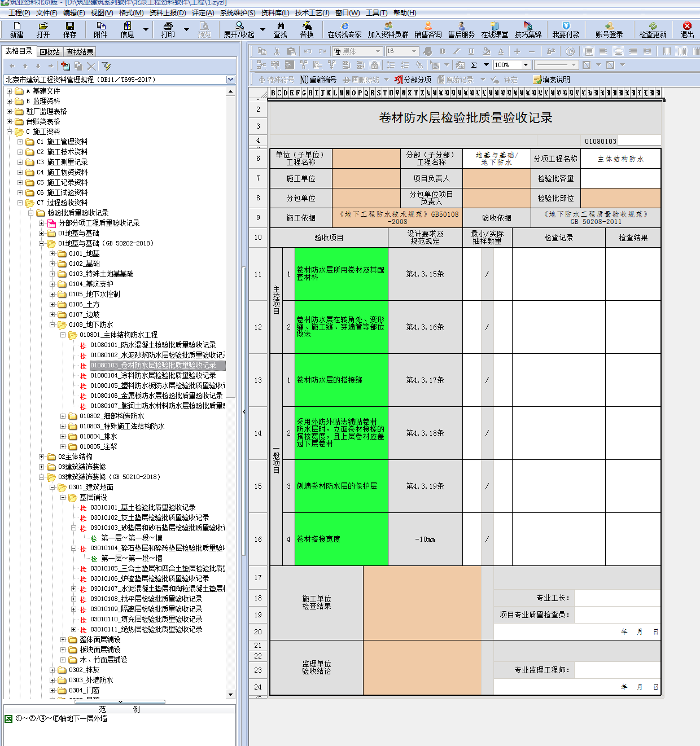This screenshot has width=700, height=746.
Task: Click tree scrollbar down arrow
Action: [230, 695]
